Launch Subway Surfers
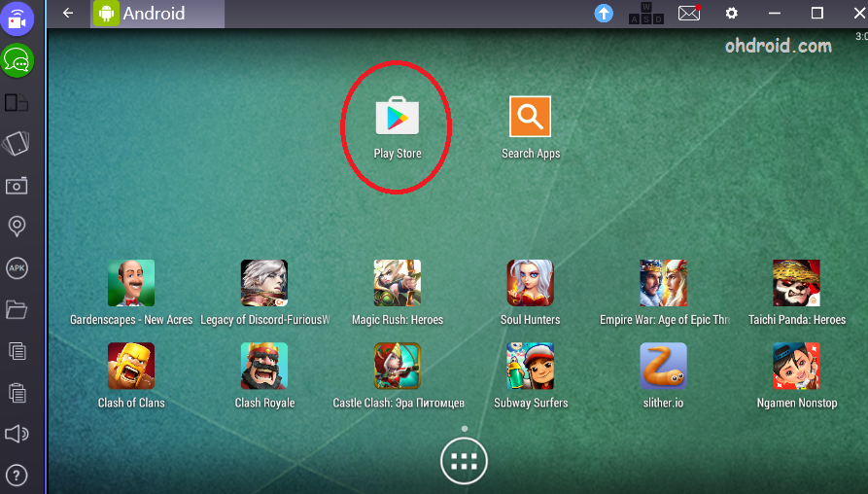Screen dimensions: 868x494 (531, 366)
